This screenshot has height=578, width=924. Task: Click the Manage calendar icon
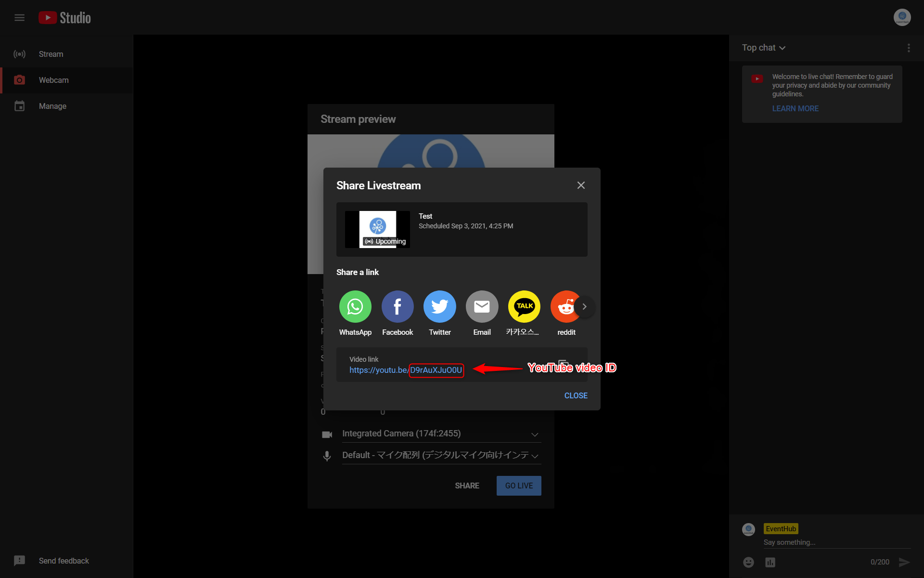click(x=19, y=106)
